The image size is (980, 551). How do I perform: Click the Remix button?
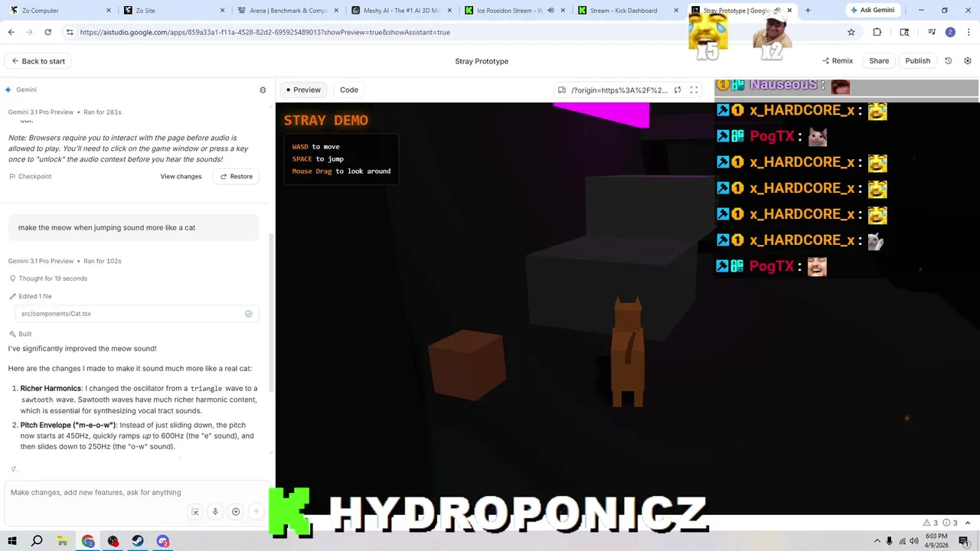837,61
